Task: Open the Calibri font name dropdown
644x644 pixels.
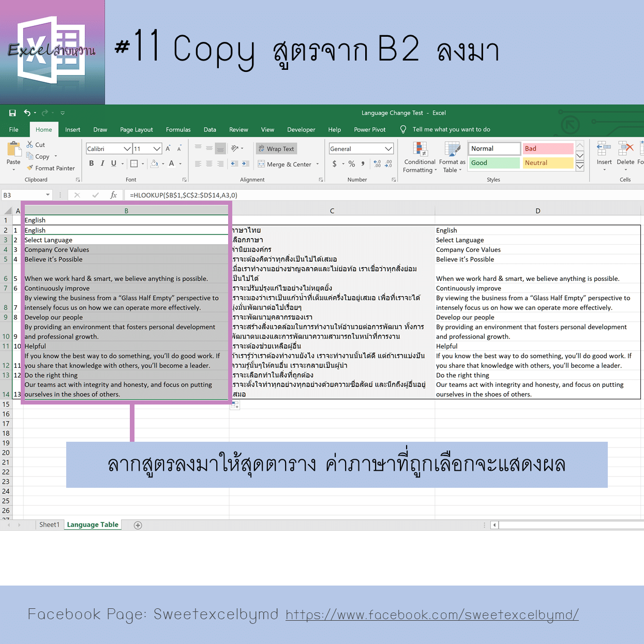Action: [127, 149]
